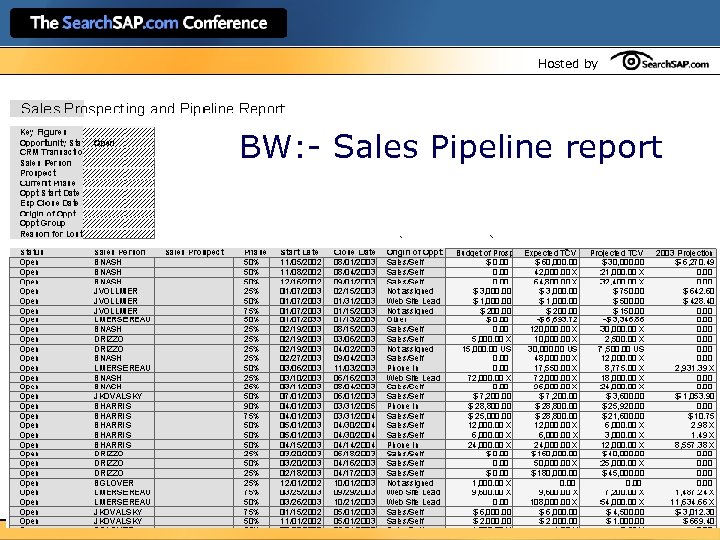The image size is (720, 540).
Task: Click the $1,053.90 projection value
Action: [694, 396]
